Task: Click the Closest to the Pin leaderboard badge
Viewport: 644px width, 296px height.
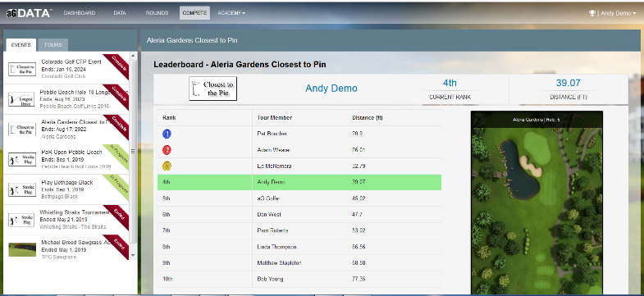Action: tap(213, 89)
